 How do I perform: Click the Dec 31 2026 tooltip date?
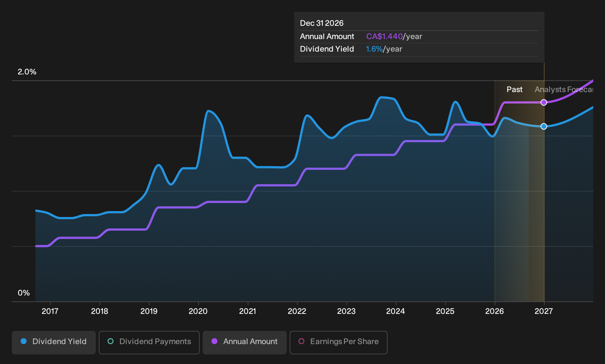pyautogui.click(x=322, y=23)
